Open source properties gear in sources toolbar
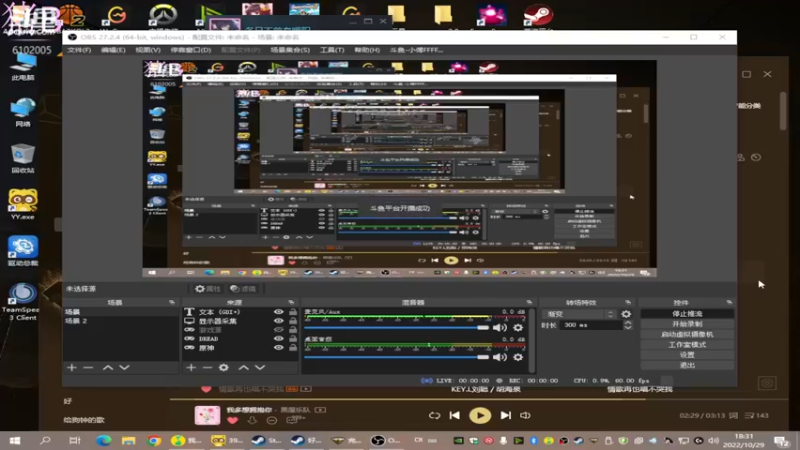Screen dimensions: 800x450 tap(223, 367)
